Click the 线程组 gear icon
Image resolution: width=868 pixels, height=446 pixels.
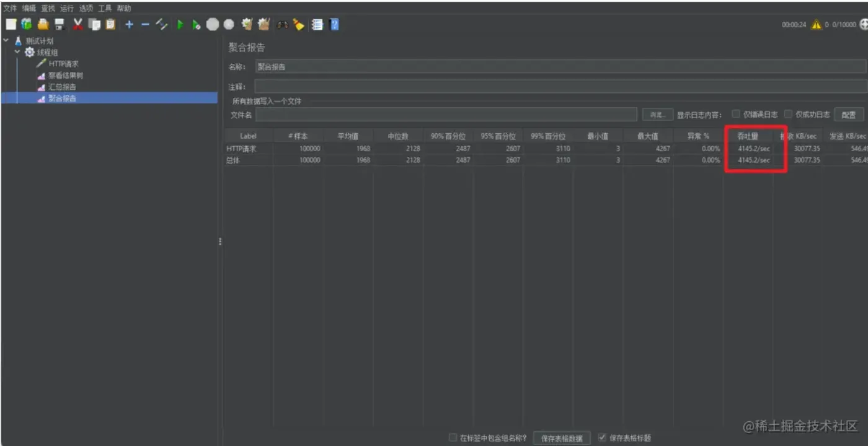coord(29,53)
